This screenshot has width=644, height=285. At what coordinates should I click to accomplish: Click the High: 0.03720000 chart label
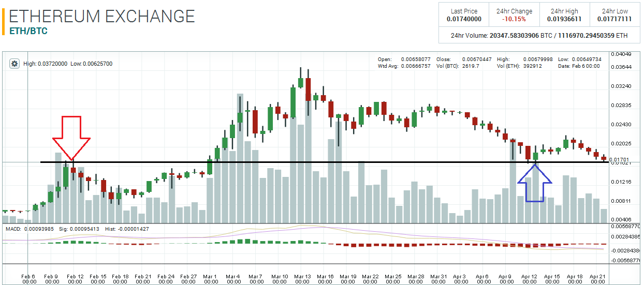(x=45, y=64)
